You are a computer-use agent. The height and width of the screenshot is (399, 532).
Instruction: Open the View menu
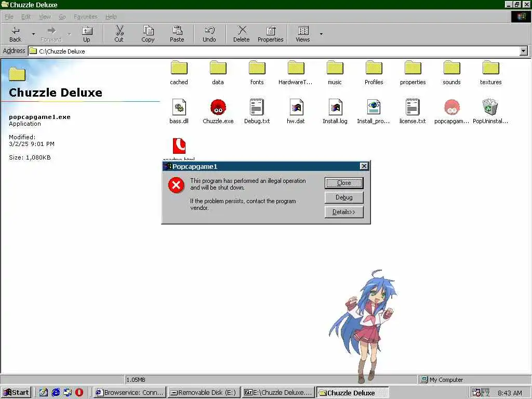[x=45, y=17]
